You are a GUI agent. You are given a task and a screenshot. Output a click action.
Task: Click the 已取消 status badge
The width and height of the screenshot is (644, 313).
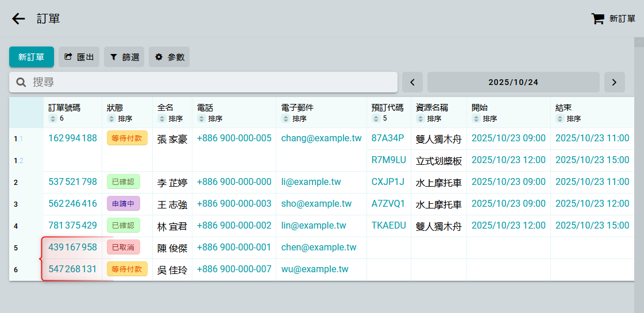(123, 248)
